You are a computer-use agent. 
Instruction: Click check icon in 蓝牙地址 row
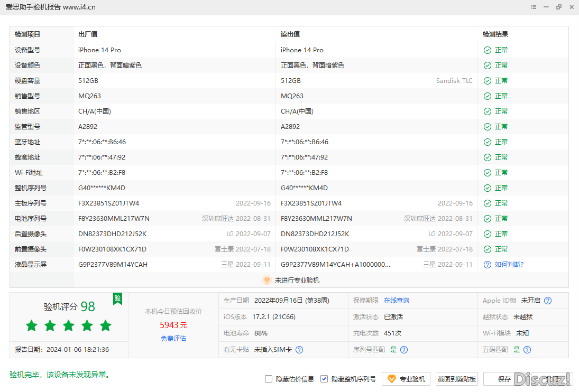tap(488, 142)
